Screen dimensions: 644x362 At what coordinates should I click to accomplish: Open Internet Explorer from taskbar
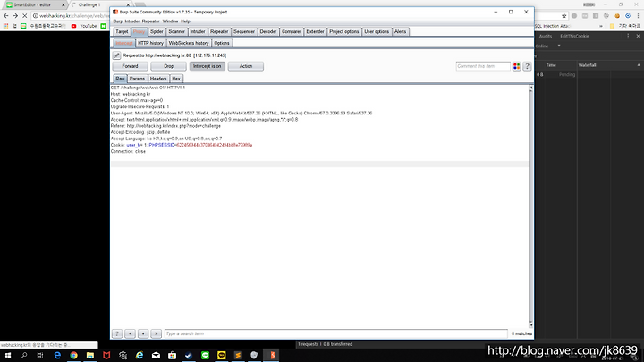pos(140,356)
